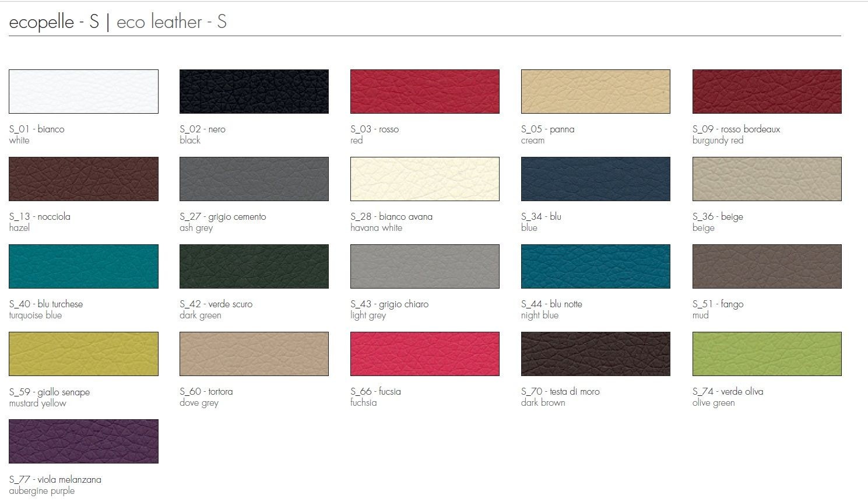Choose the S_13 nocciola hazel swatch
This screenshot has height=502, width=868.
pyautogui.click(x=83, y=179)
